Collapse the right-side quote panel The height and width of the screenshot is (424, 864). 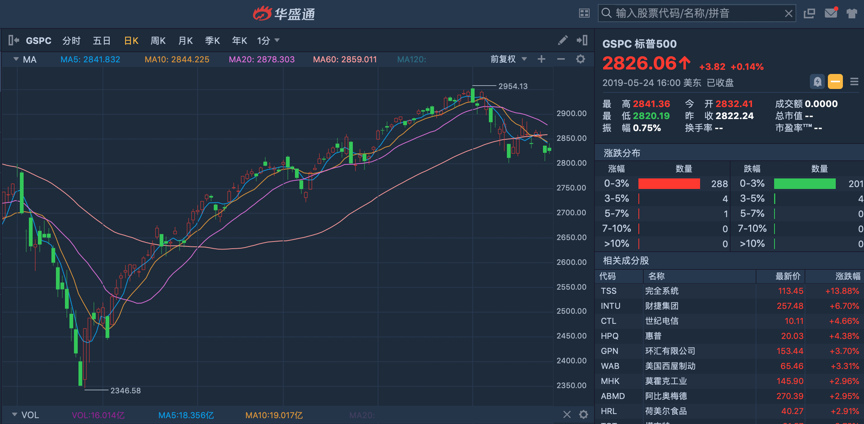583,40
